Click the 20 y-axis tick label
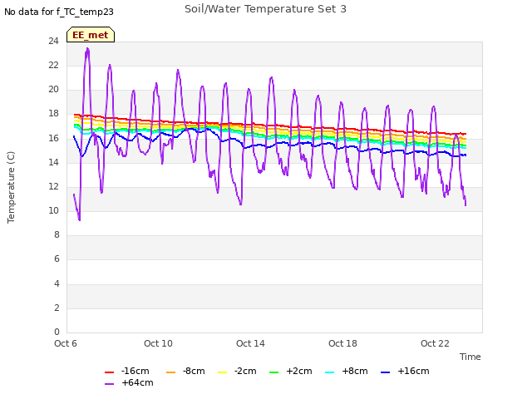 click(x=53, y=89)
